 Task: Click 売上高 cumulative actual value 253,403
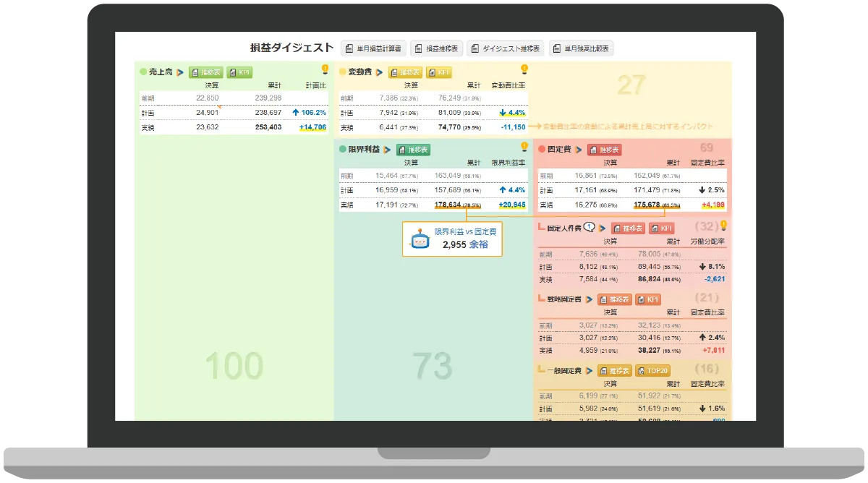coord(268,127)
